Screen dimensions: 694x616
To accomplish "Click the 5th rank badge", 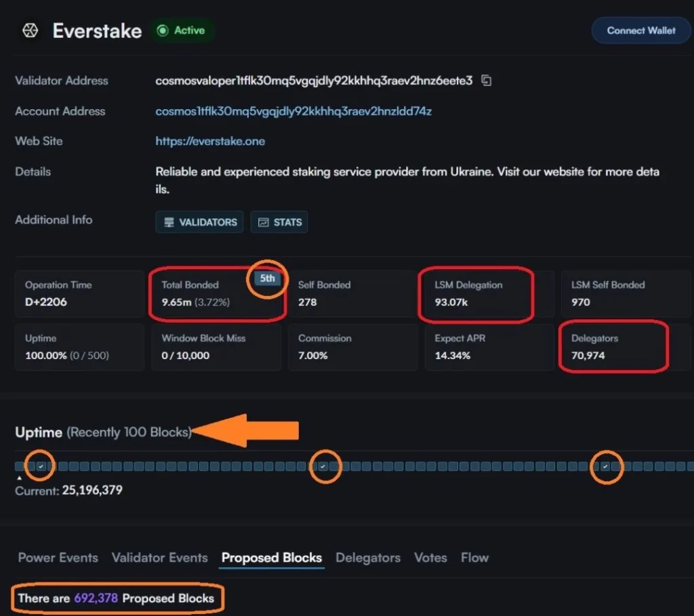I will point(268,279).
